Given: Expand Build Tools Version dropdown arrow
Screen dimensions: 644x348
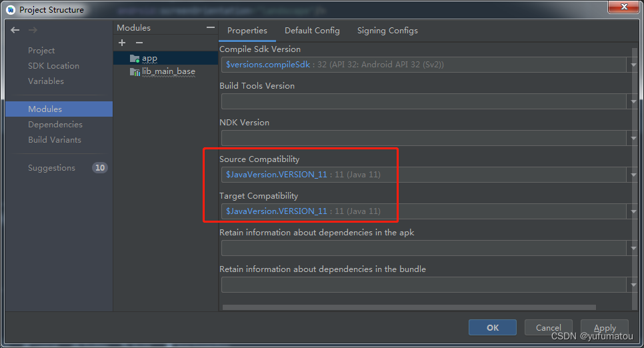Looking at the screenshot, I should point(633,101).
